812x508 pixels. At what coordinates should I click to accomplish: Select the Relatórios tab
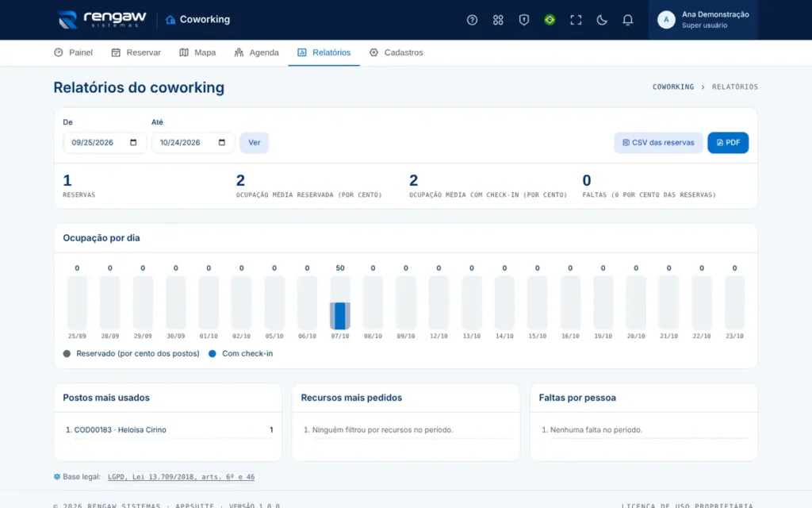tap(324, 52)
